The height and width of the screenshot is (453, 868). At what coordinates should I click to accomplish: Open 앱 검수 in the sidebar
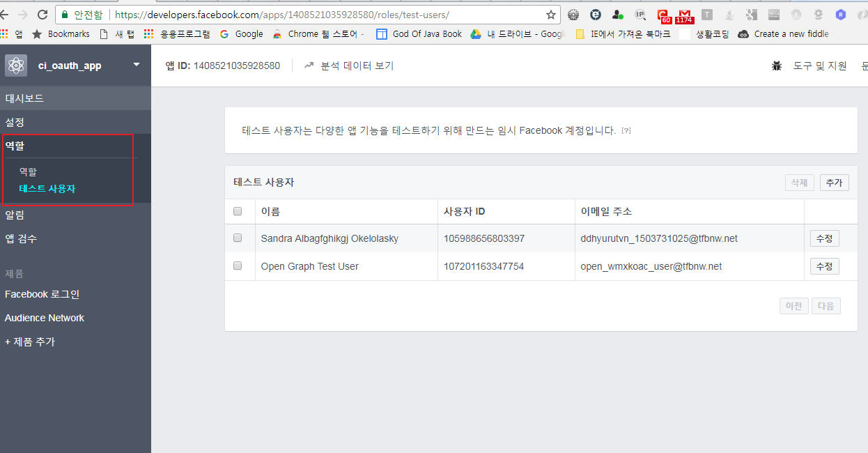pos(75,238)
